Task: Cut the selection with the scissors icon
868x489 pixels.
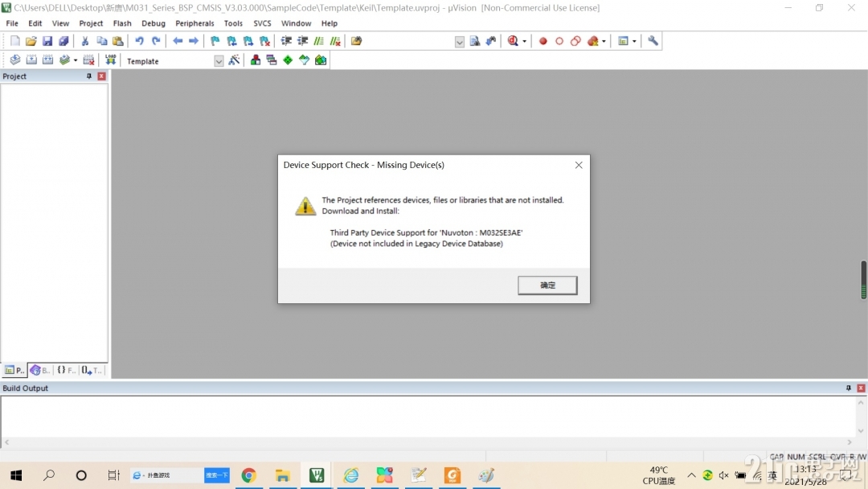Action: tap(85, 41)
